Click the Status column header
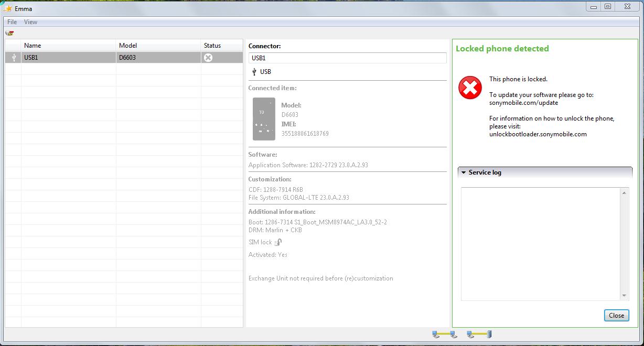 (212, 46)
